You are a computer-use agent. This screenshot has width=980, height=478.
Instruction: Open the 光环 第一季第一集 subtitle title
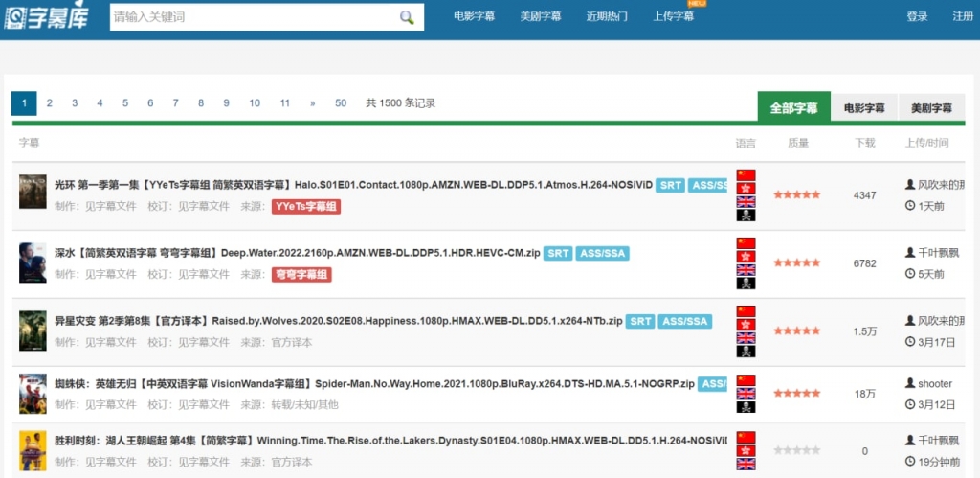pos(353,185)
